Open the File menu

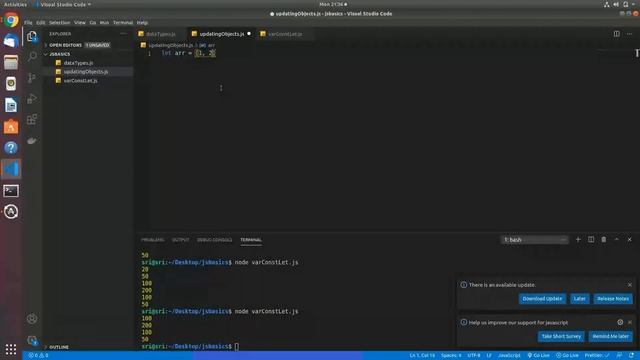click(x=28, y=22)
